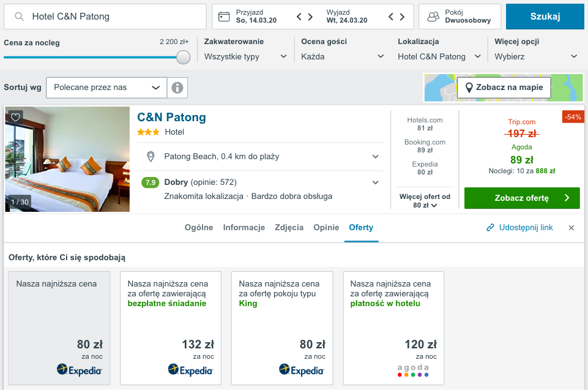Click the guests room type icon
This screenshot has height=390, width=588.
coord(433,17)
